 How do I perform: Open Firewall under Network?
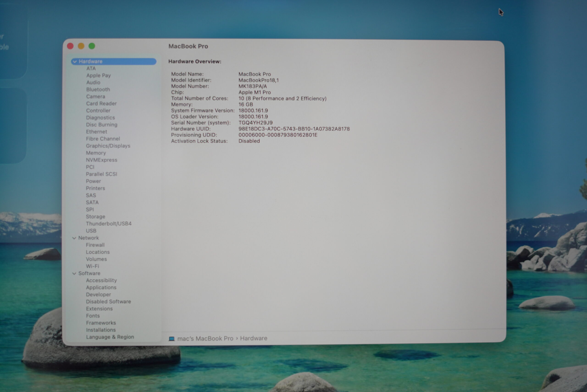pos(95,245)
